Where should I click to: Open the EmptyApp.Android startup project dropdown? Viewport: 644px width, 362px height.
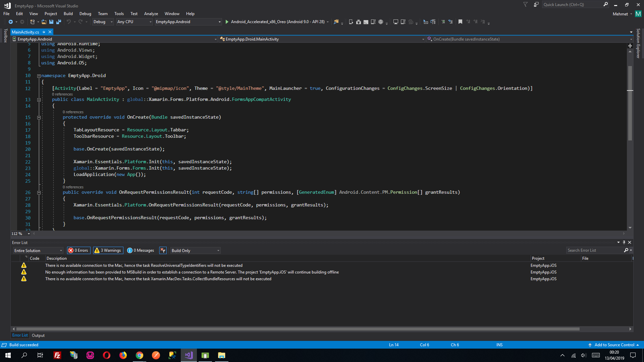[188, 21]
